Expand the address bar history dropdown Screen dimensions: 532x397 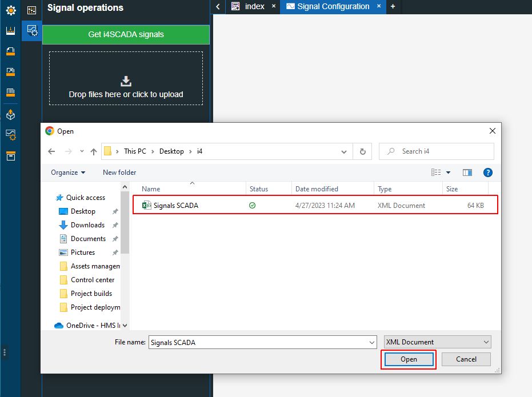pos(343,152)
